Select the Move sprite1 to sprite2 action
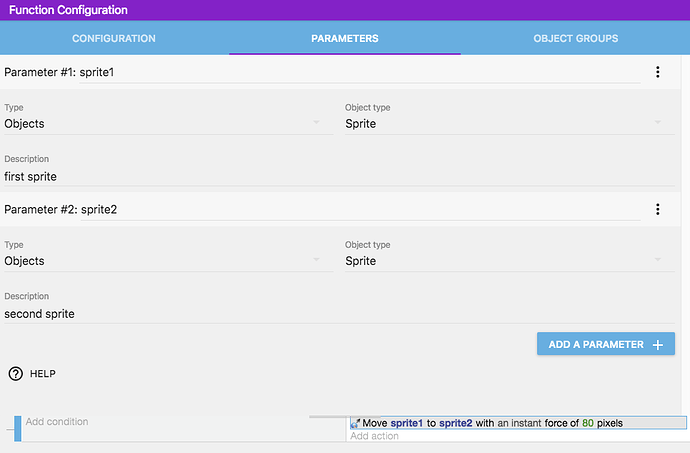The image size is (690, 453). point(518,423)
